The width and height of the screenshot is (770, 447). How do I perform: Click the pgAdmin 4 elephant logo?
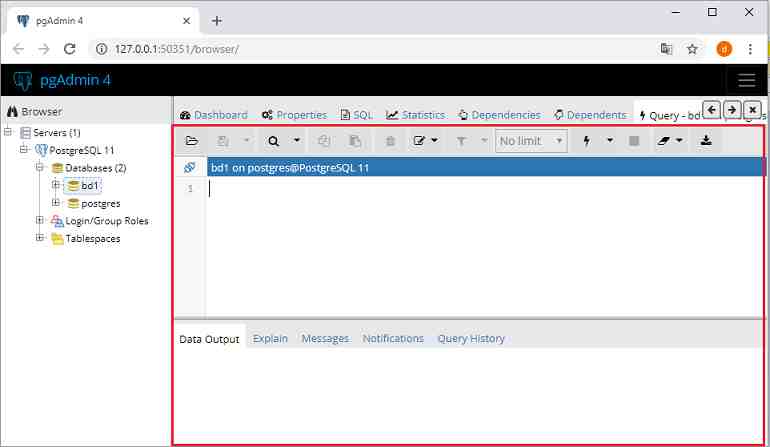coord(23,80)
